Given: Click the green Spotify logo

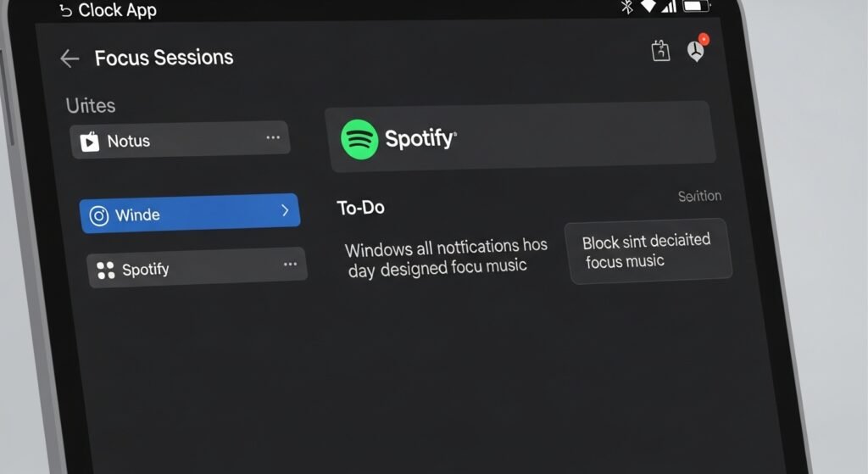Looking at the screenshot, I should point(359,139).
